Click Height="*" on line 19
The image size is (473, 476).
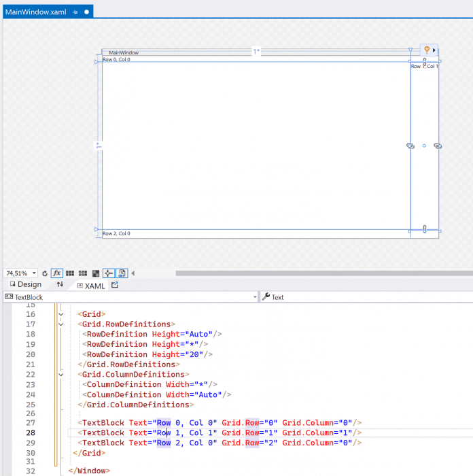[x=175, y=344]
